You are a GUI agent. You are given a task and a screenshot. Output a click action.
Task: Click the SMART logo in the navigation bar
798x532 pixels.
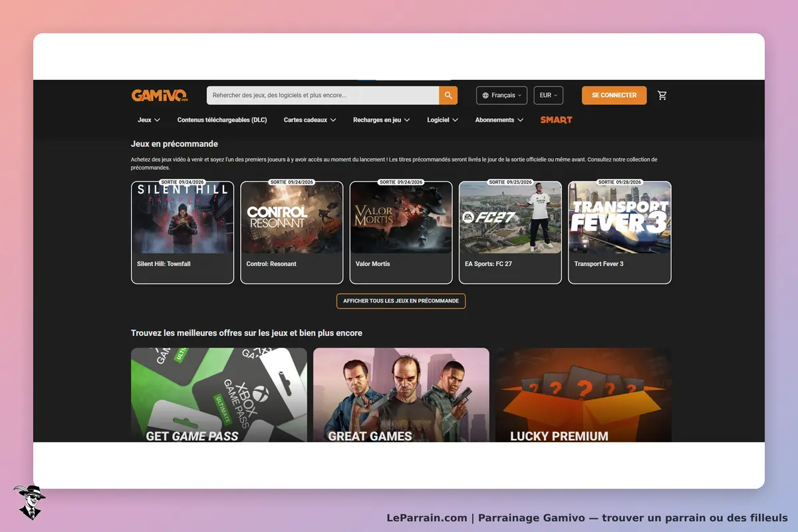pos(556,120)
